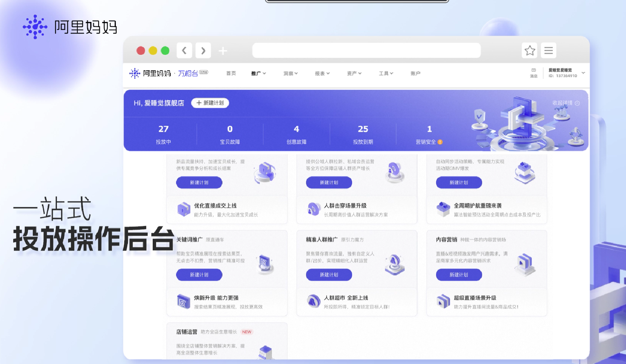The width and height of the screenshot is (626, 364).
Task: Collapse banner via 收起详情
Action: (x=566, y=103)
